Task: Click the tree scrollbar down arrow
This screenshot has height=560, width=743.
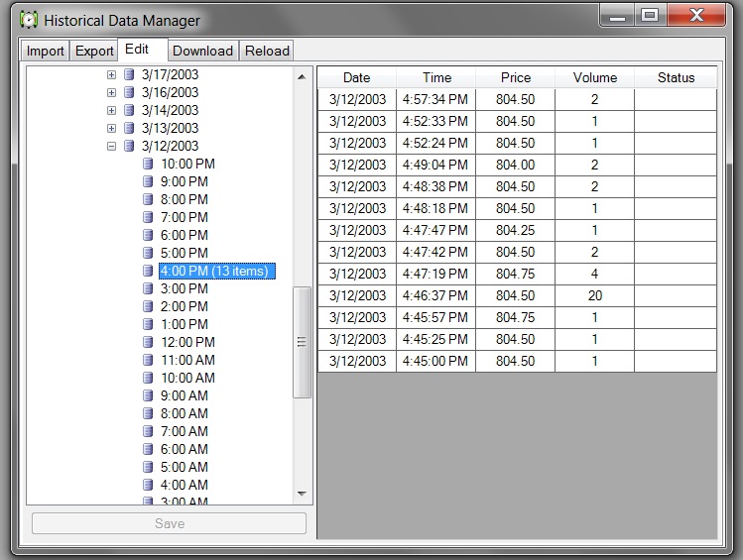Action: (x=302, y=494)
